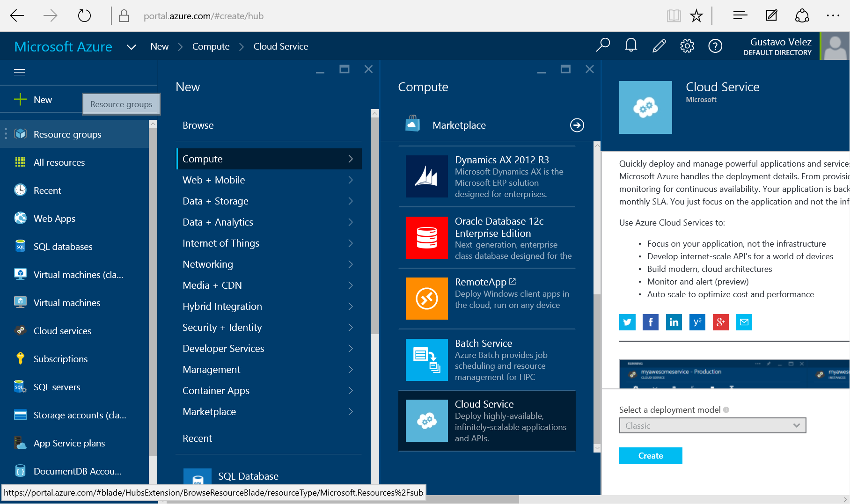
Task: Select the Marketplace arrow link
Action: click(577, 125)
